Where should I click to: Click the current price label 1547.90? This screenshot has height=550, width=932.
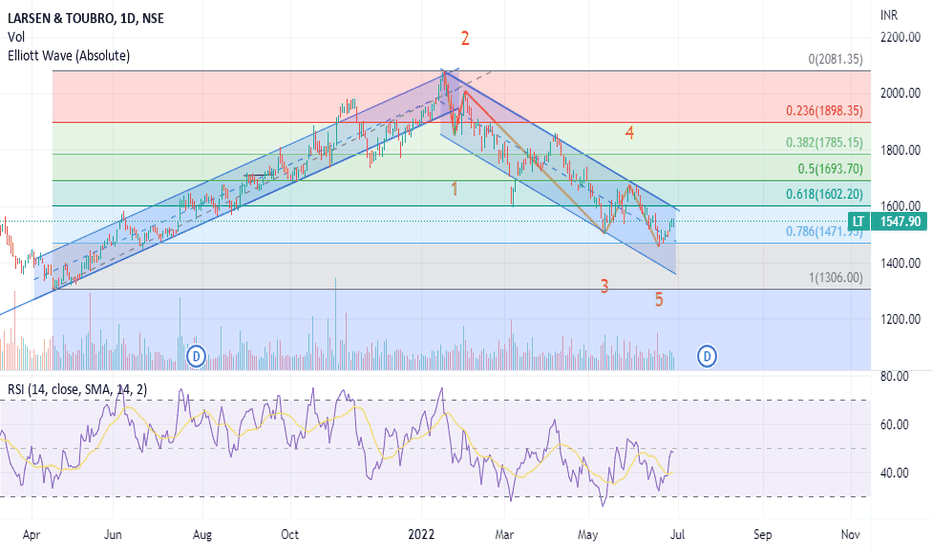click(900, 222)
